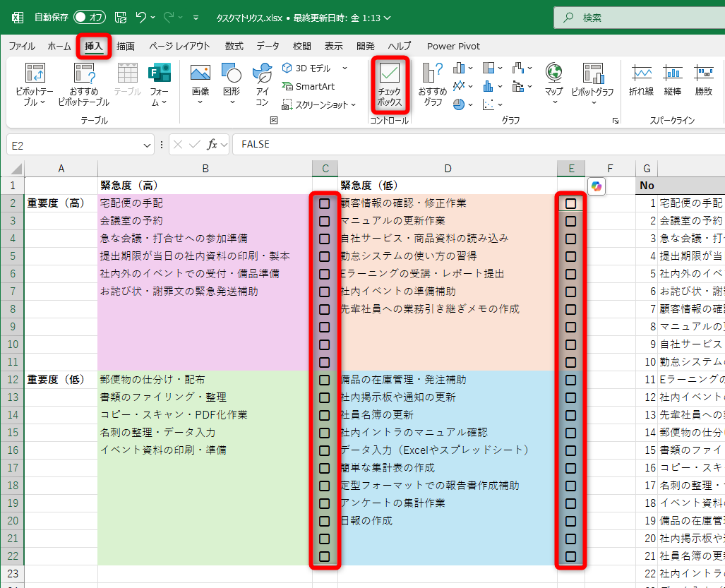Click the formula bar showing FALSE

coord(479,144)
